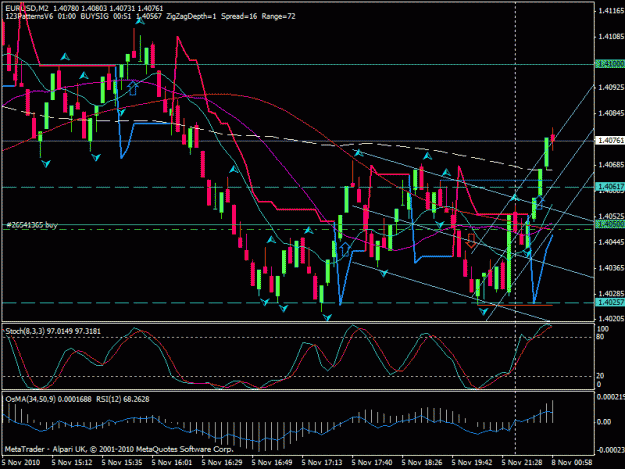
Task: Click the green 1.41000 price level tag
Action: pyautogui.click(x=610, y=64)
